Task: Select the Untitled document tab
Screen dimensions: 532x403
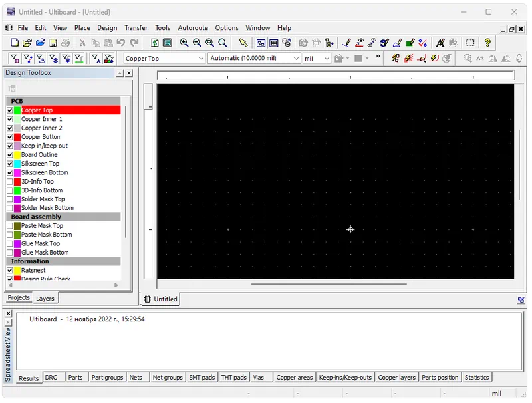Action: [x=161, y=299]
